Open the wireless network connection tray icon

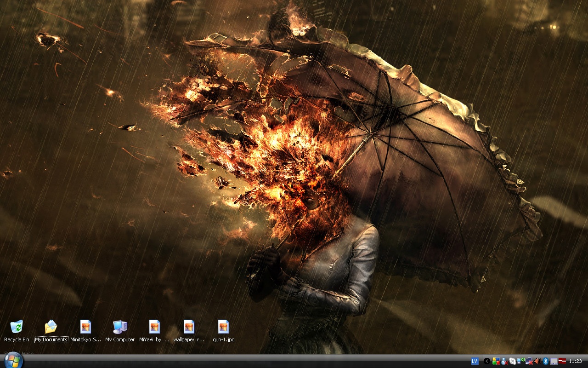(x=521, y=361)
